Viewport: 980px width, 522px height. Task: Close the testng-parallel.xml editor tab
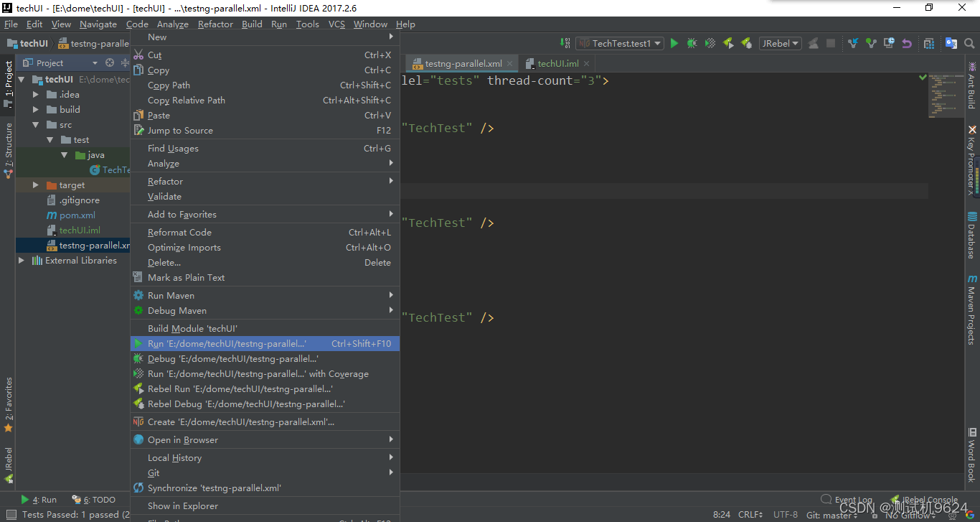(x=510, y=63)
